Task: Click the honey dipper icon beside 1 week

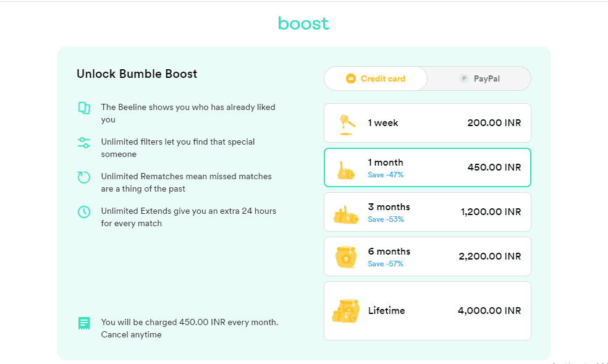Action: (x=346, y=122)
